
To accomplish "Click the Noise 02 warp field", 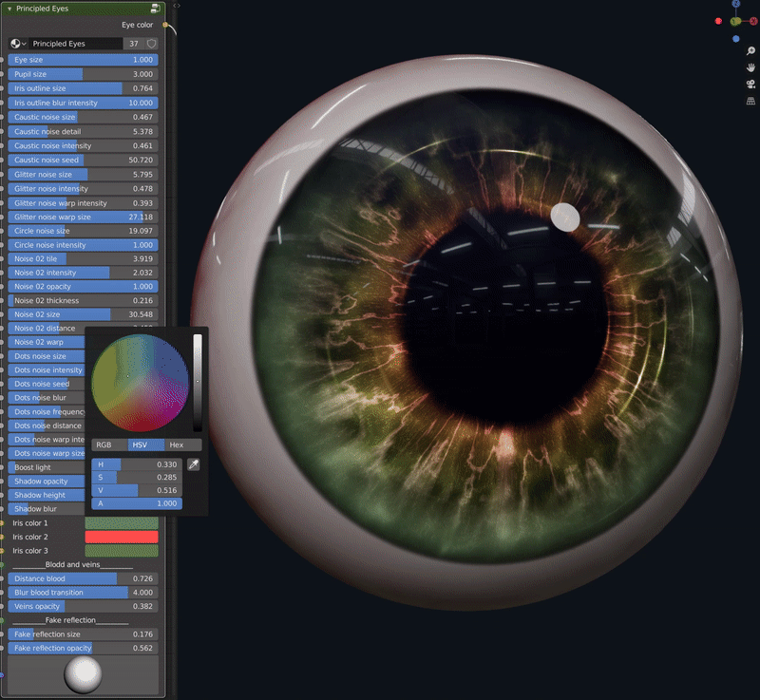I will click(47, 342).
